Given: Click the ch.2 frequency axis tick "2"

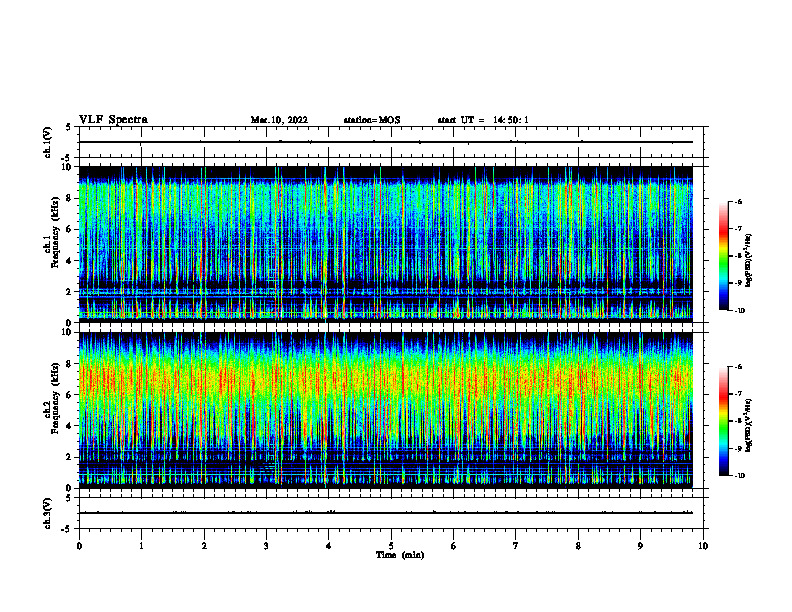Looking at the screenshot, I should (x=70, y=457).
